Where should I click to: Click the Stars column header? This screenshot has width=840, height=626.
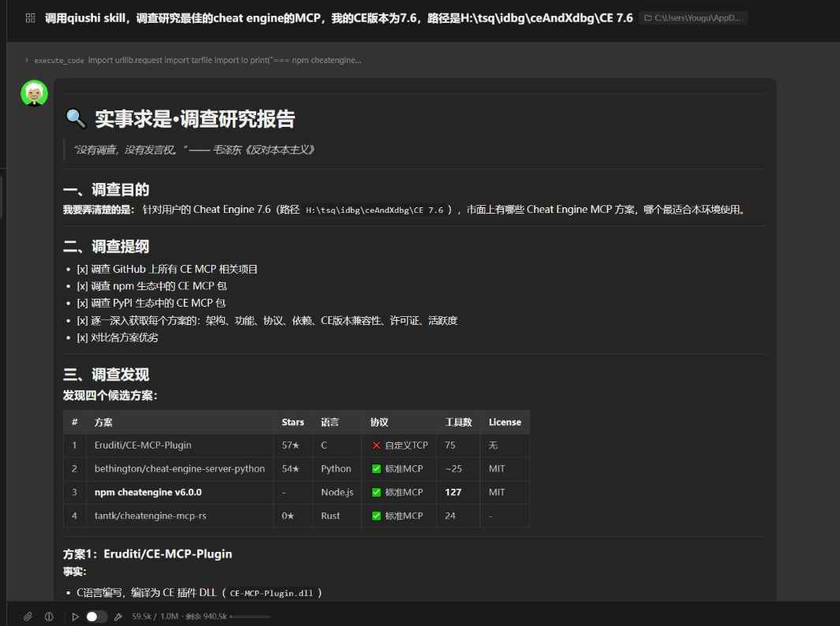[293, 422]
